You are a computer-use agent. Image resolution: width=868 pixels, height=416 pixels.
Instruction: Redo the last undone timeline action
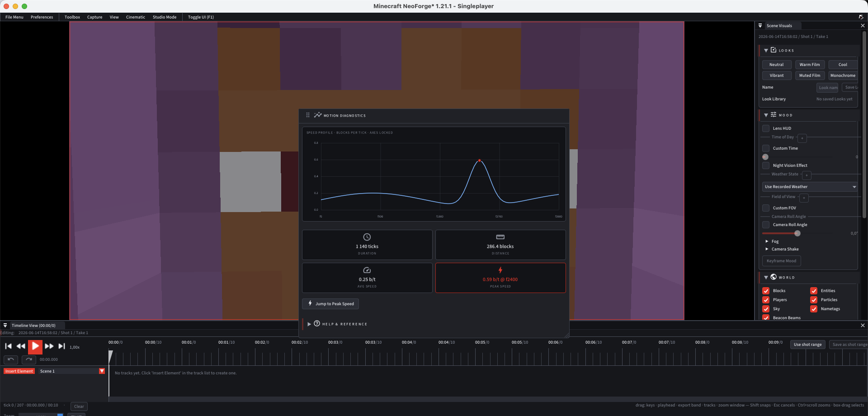(x=29, y=359)
